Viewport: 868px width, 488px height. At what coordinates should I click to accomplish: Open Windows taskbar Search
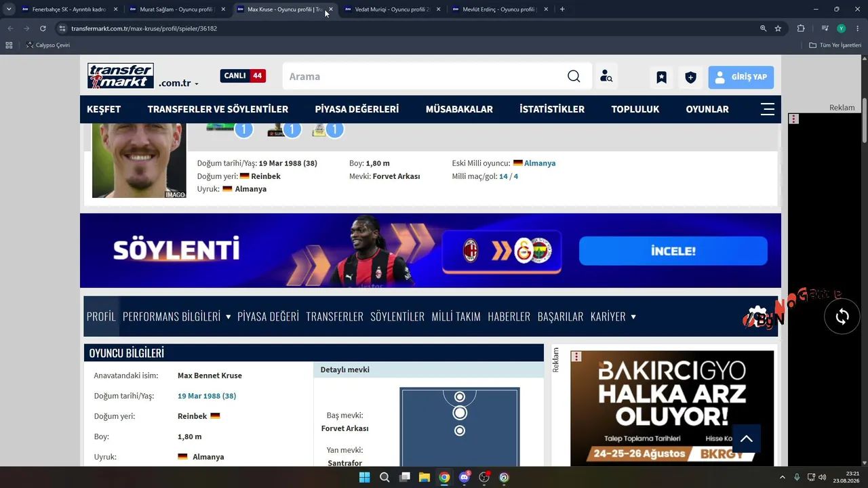tap(384, 477)
